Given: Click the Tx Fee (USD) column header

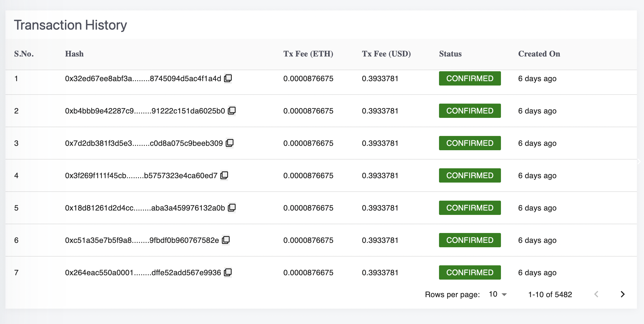Looking at the screenshot, I should coord(386,54).
